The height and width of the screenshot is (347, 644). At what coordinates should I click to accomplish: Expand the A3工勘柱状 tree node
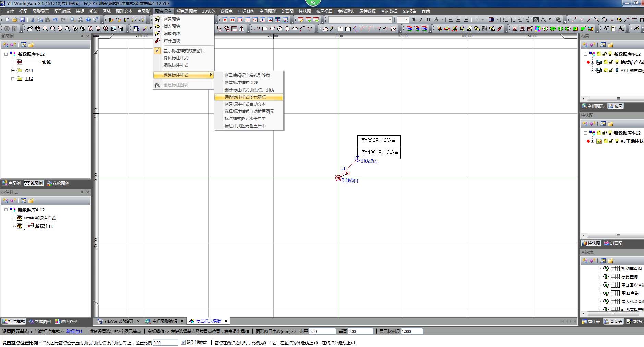[592, 141]
